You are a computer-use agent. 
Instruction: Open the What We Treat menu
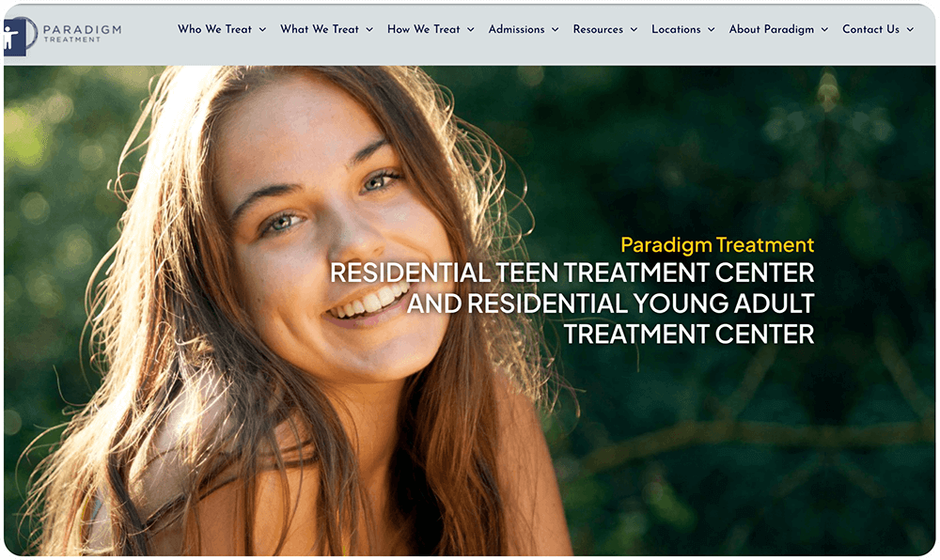point(319,29)
